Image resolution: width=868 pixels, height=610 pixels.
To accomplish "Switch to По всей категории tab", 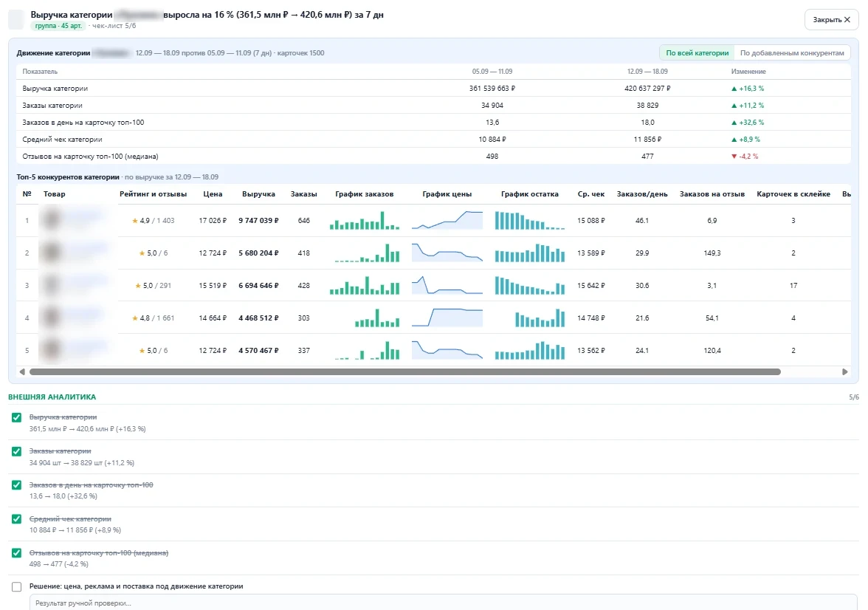I will (697, 52).
